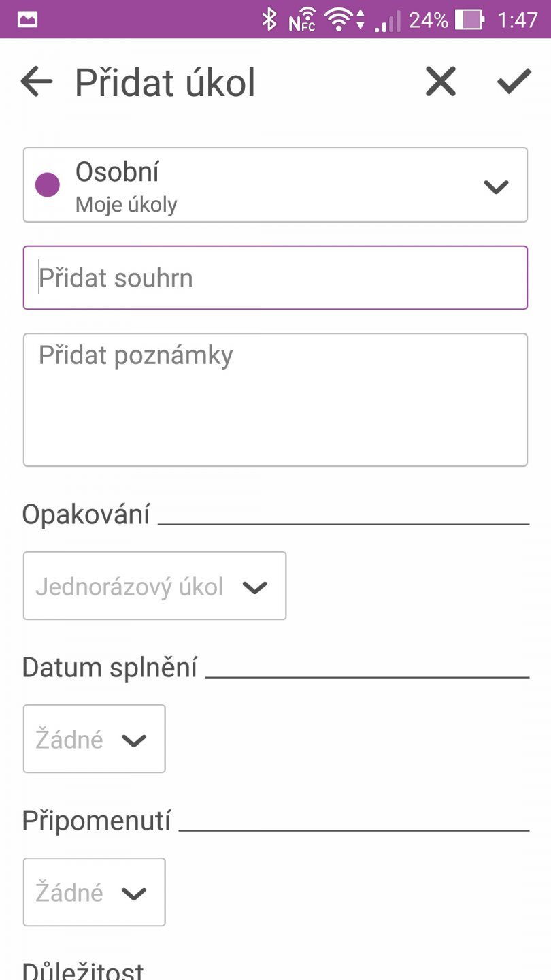Focus the Přidat poznámky notes box
551x980 pixels.
point(275,399)
